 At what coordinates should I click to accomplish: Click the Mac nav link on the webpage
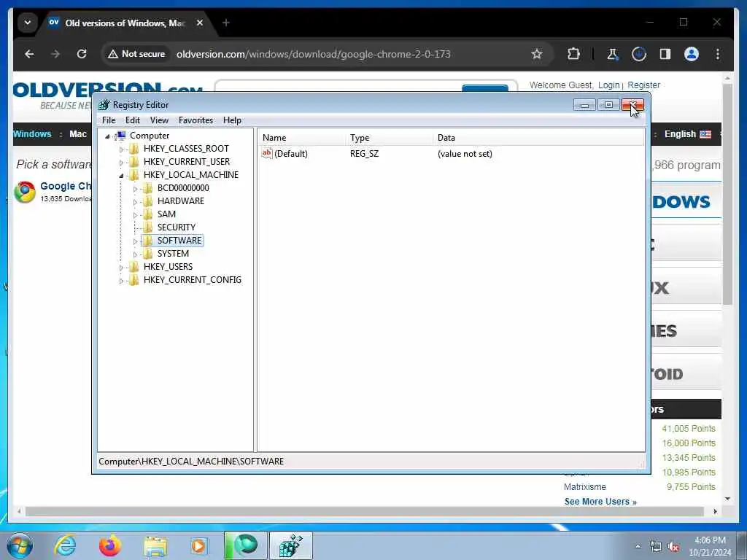coord(77,134)
